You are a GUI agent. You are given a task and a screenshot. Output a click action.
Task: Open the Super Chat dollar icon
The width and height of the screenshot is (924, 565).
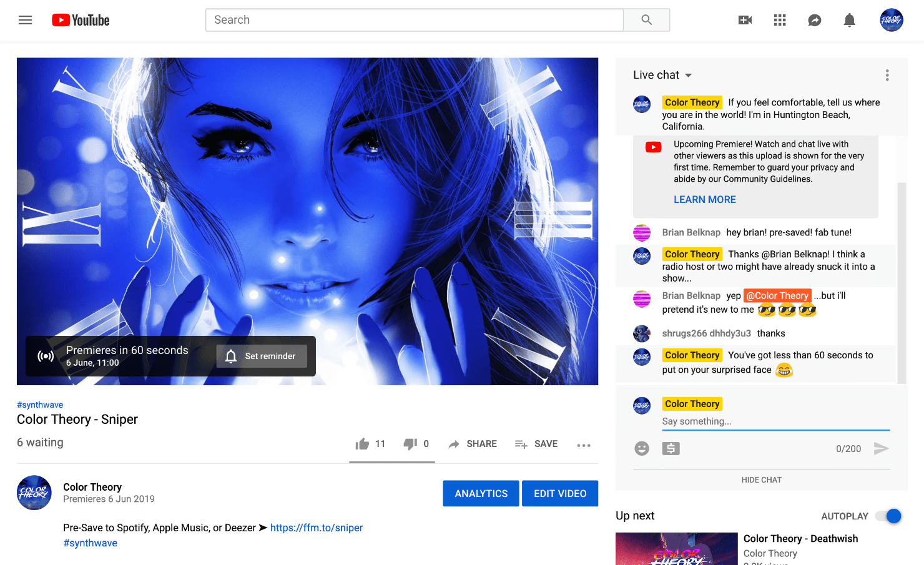(x=671, y=448)
